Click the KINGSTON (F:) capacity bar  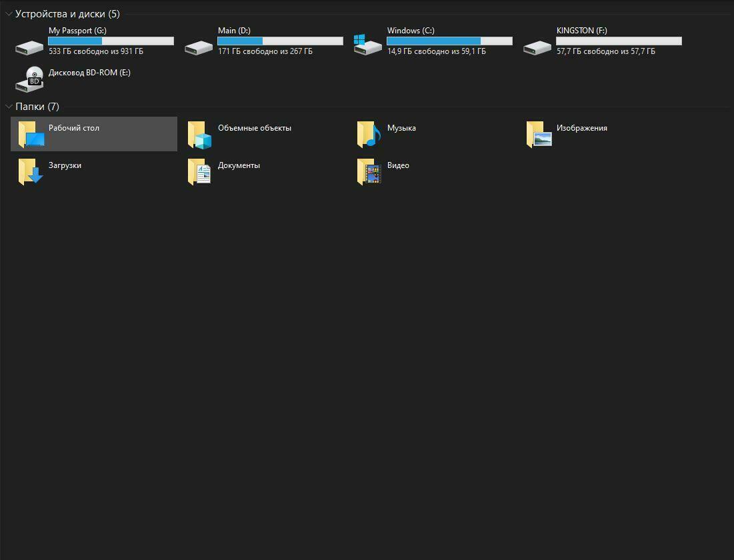(x=619, y=41)
